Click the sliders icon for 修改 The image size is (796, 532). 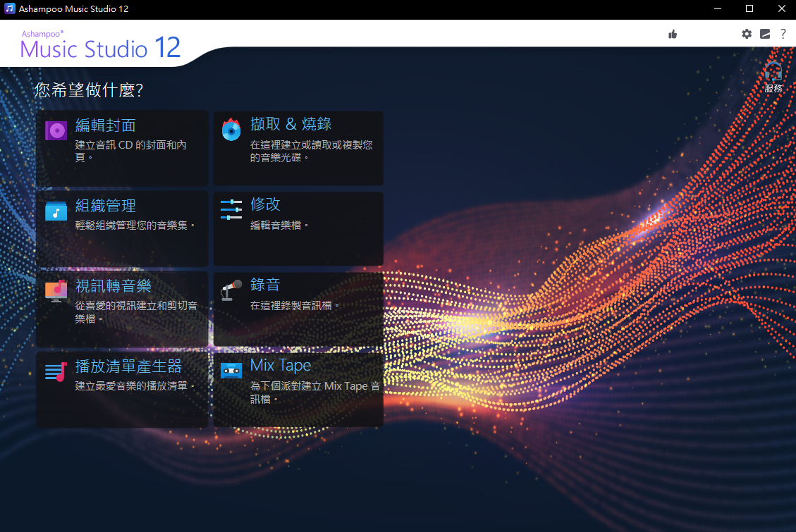pyautogui.click(x=231, y=209)
